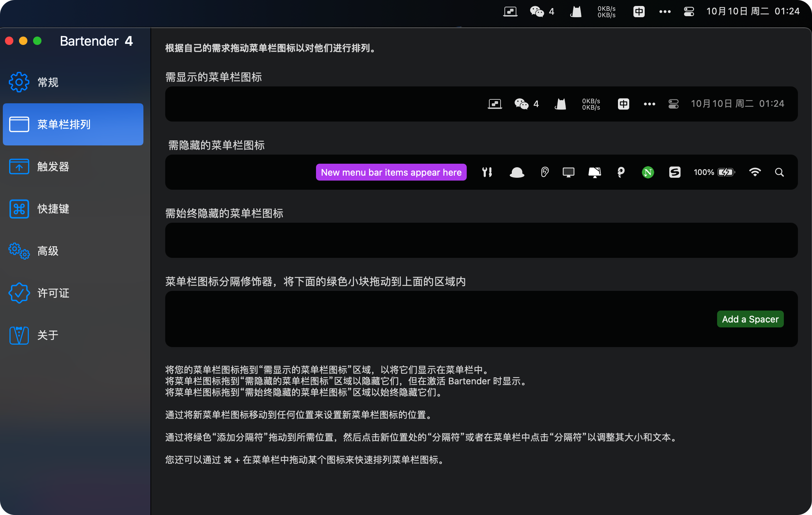The width and height of the screenshot is (812, 515).
Task: Click the green Add a Spacer button
Action: pyautogui.click(x=750, y=319)
